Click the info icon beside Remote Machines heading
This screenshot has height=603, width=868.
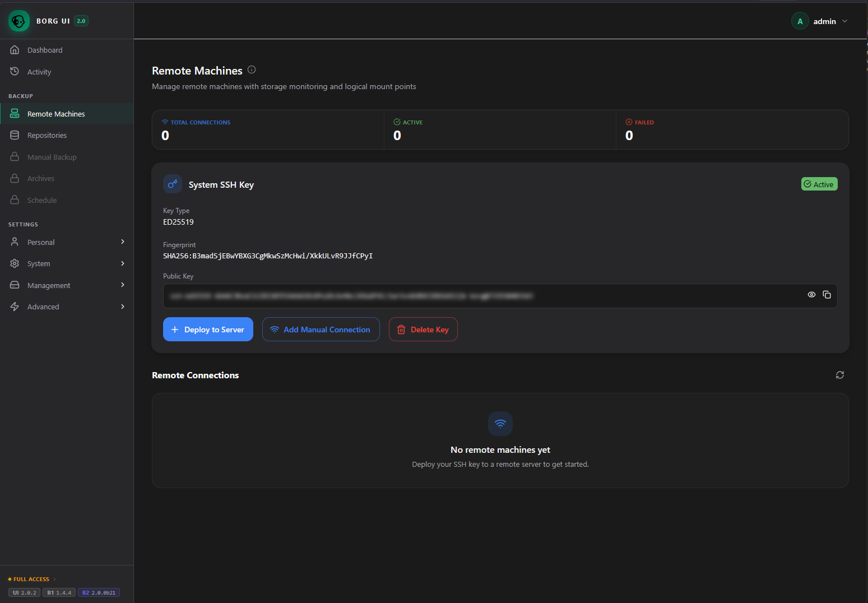point(252,69)
